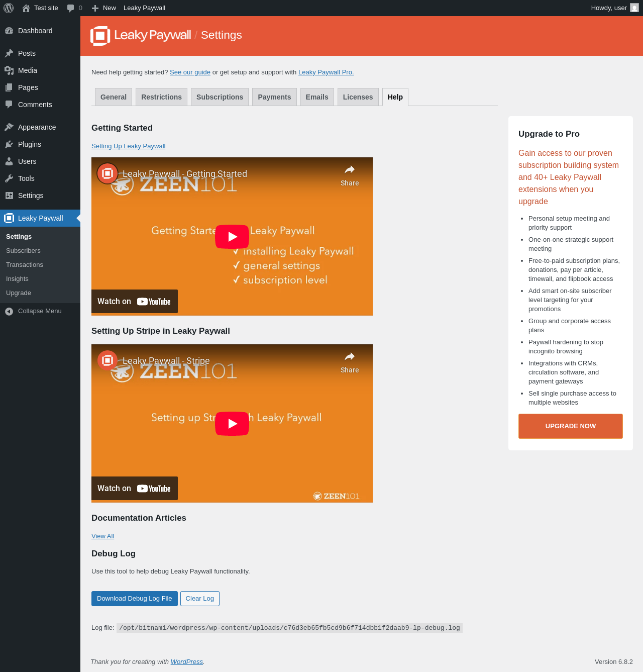Viewport: 643px width, 672px height.
Task: Play the Stripe setup video
Action: (232, 424)
